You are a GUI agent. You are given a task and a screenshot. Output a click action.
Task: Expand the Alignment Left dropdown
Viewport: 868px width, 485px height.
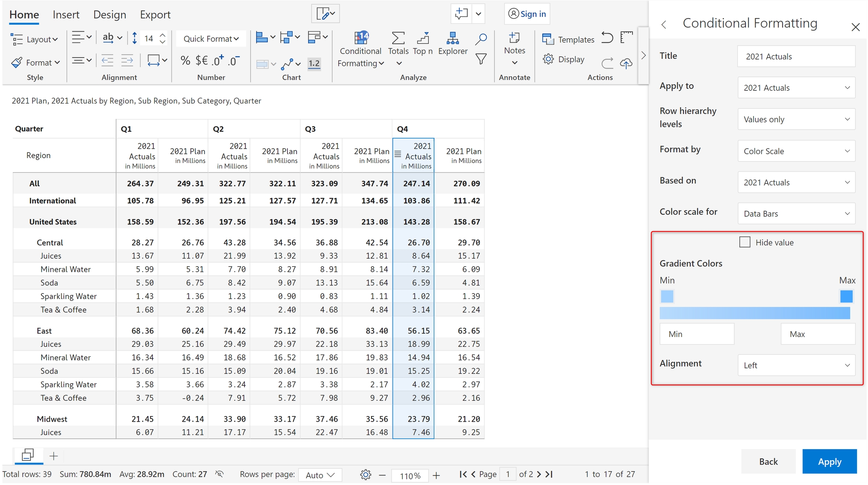[796, 365]
